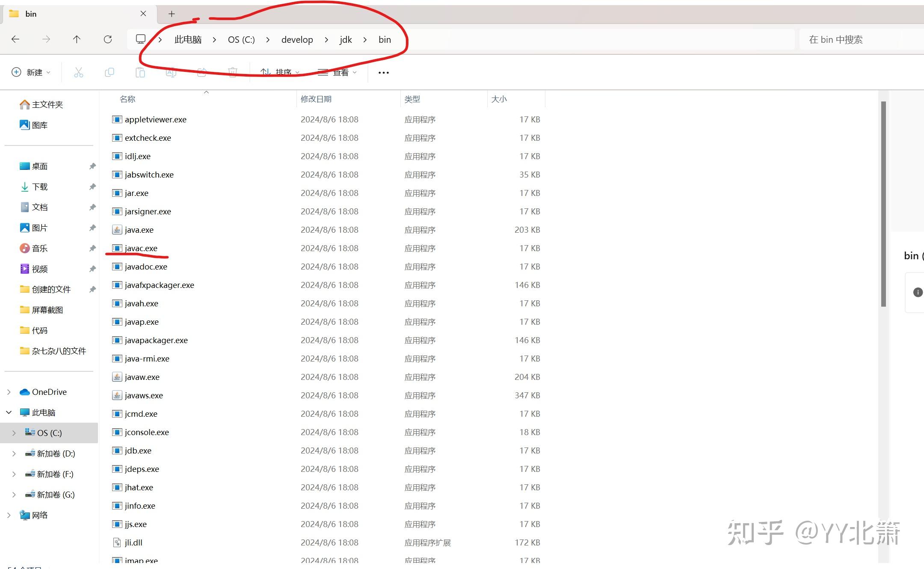Click the 在 bin 中搜索 search box
The image size is (924, 569).
pos(860,40)
